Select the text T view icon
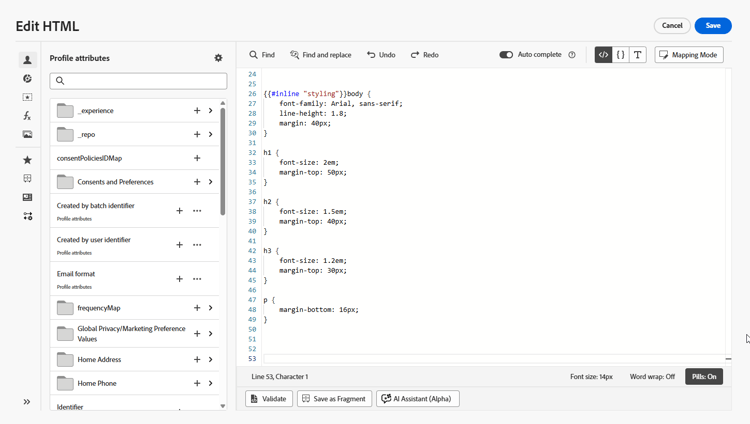 [x=638, y=55]
